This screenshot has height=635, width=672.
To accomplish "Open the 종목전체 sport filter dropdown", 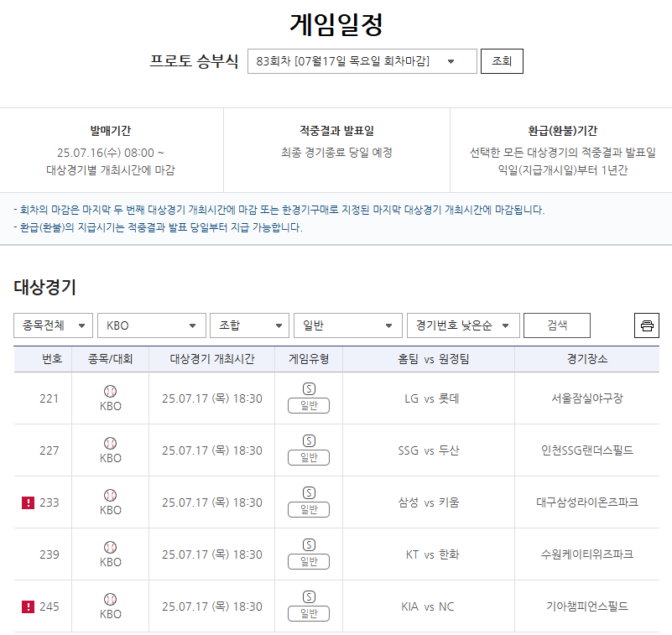I will 52,325.
